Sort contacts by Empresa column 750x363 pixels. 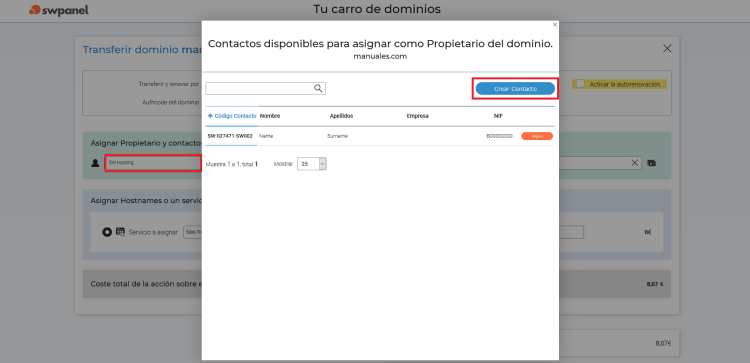click(x=418, y=116)
